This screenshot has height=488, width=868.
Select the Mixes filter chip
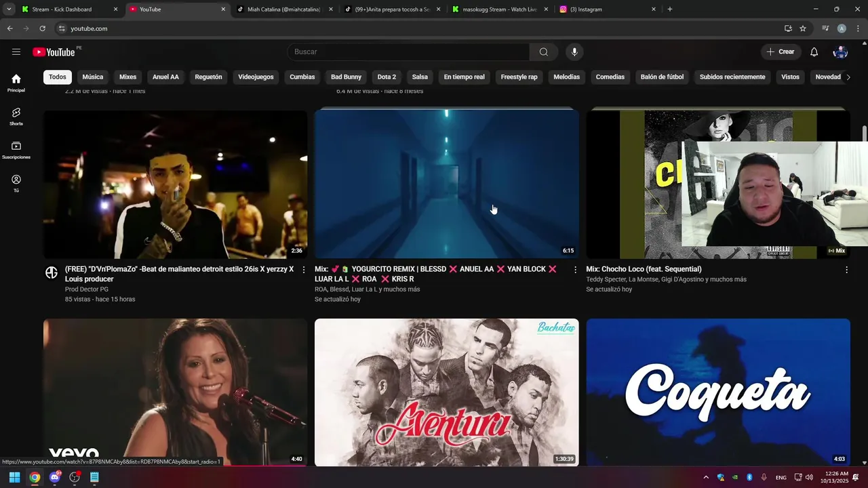click(128, 77)
